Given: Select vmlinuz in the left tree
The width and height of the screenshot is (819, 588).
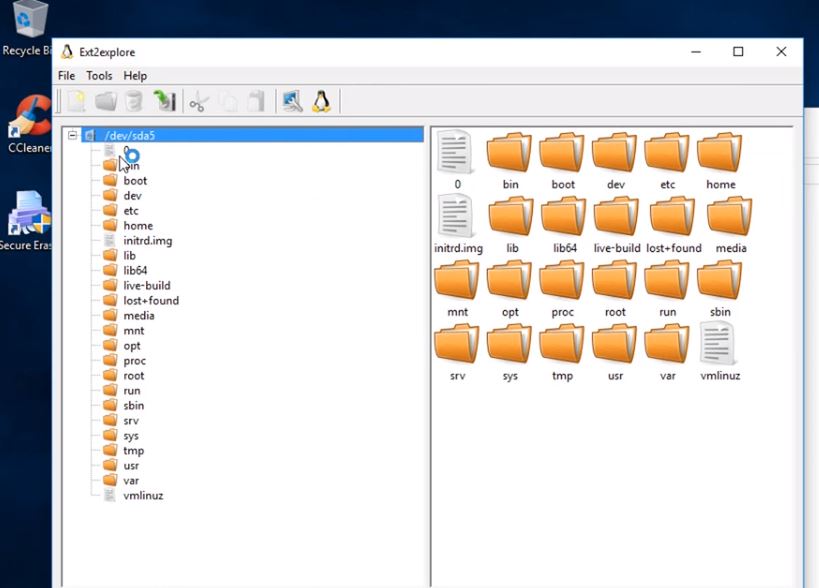Looking at the screenshot, I should tap(143, 496).
